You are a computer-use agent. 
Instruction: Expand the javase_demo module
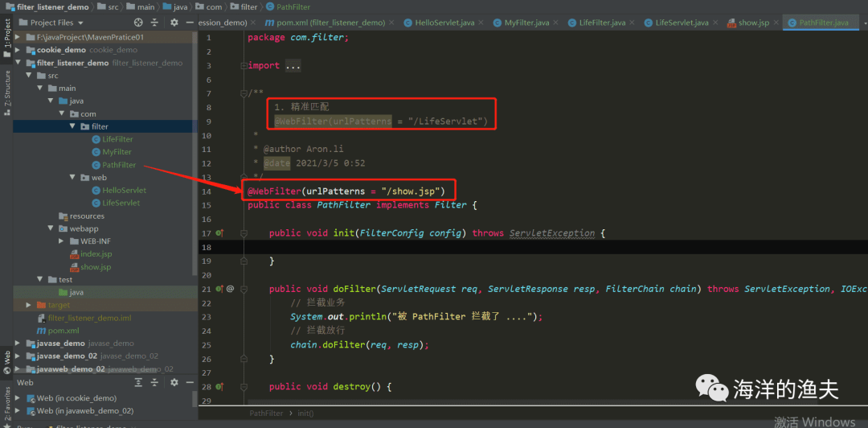pyautogui.click(x=18, y=344)
